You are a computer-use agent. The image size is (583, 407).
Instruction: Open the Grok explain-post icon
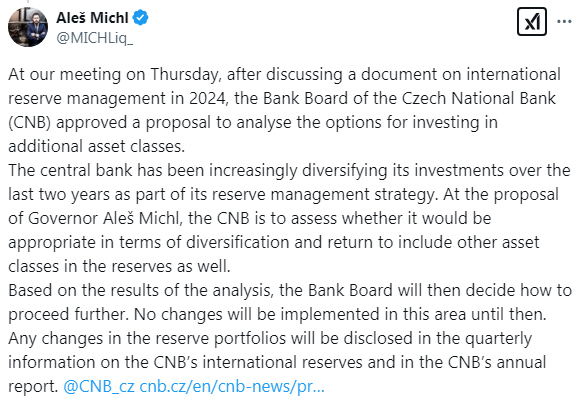click(532, 22)
